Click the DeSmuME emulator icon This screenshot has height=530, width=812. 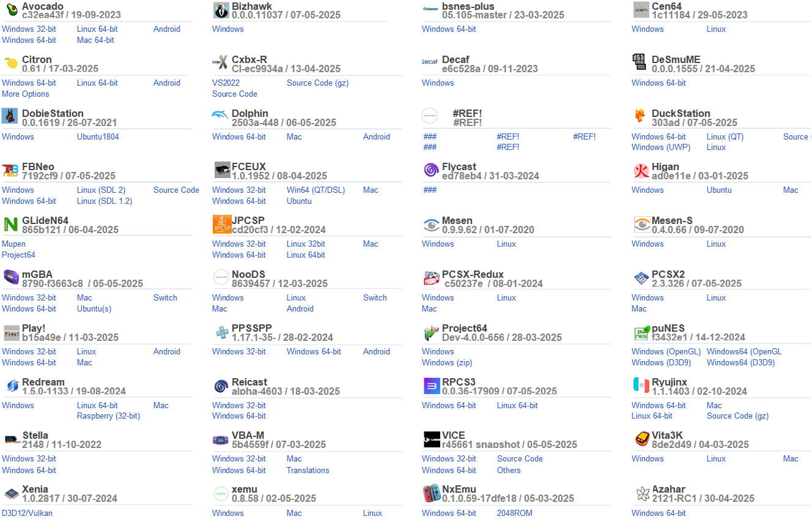639,62
